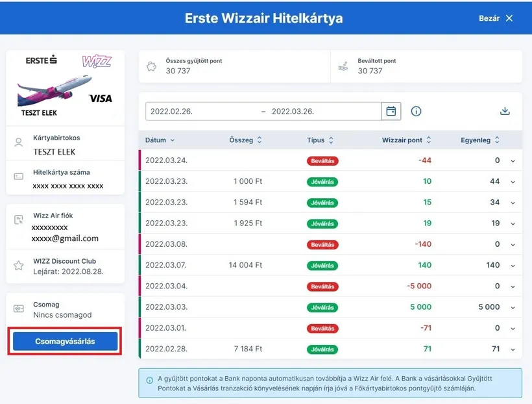Close the dialog with Bezár
The width and height of the screenshot is (532, 404).
[x=496, y=18]
